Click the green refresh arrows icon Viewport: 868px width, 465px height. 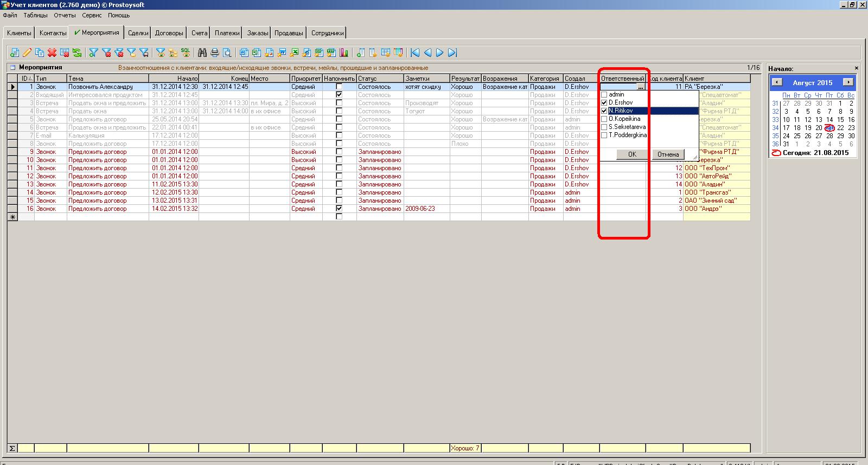click(x=76, y=53)
